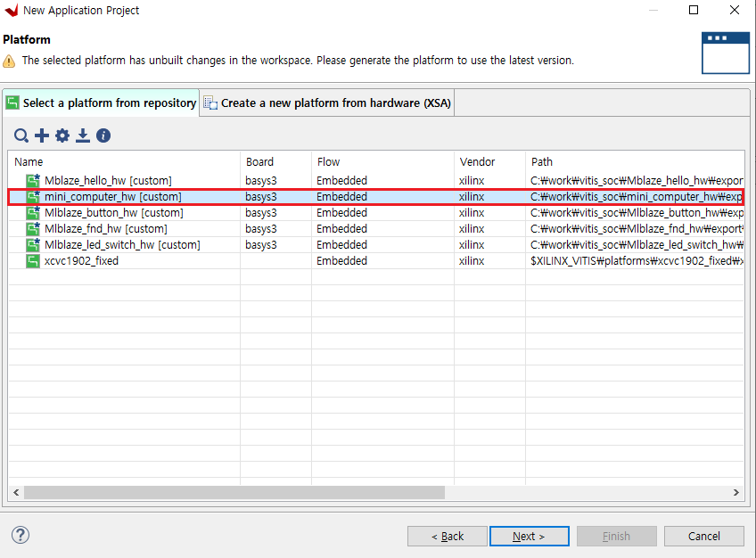Viewport: 756px width, 558px height.
Task: Click the search platforms magnifier icon
Action: click(21, 135)
